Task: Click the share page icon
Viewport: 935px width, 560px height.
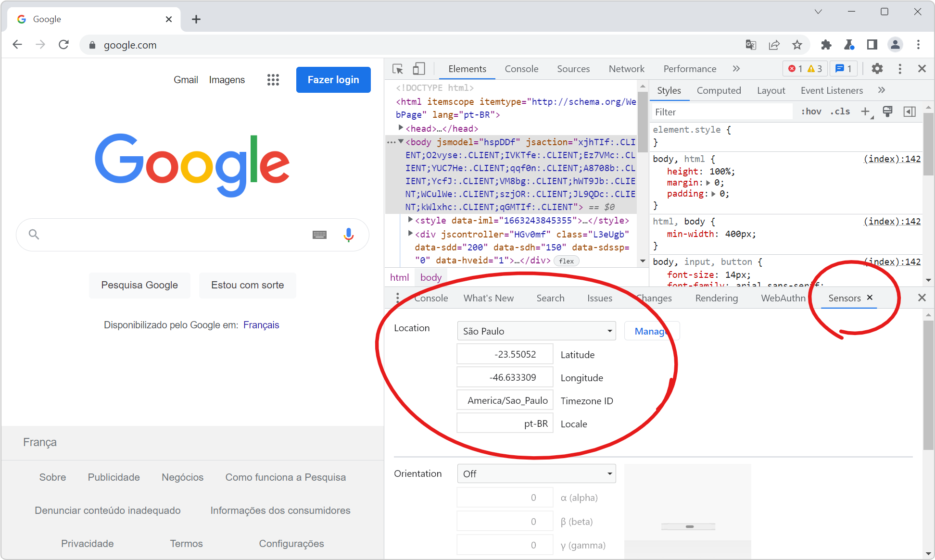Action: pyautogui.click(x=774, y=45)
